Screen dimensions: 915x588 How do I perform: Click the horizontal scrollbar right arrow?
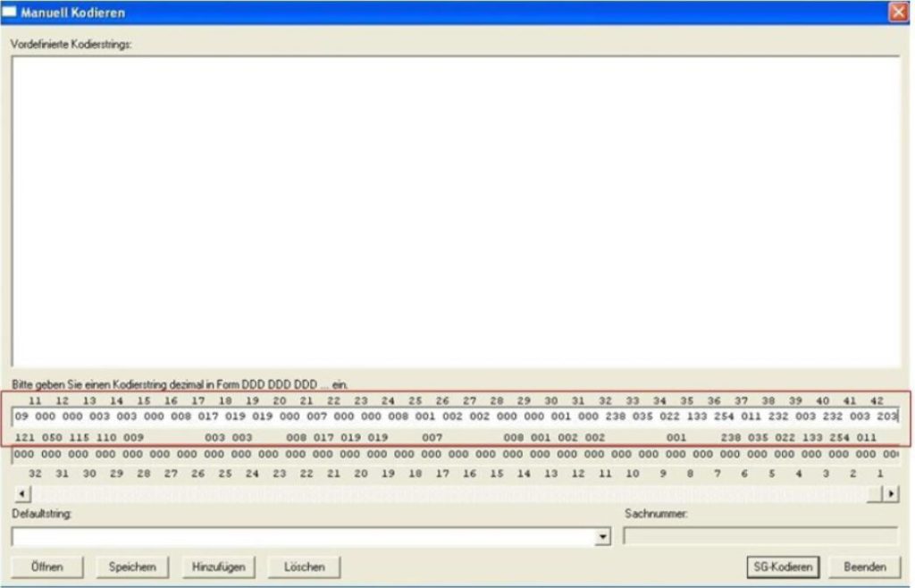(890, 494)
